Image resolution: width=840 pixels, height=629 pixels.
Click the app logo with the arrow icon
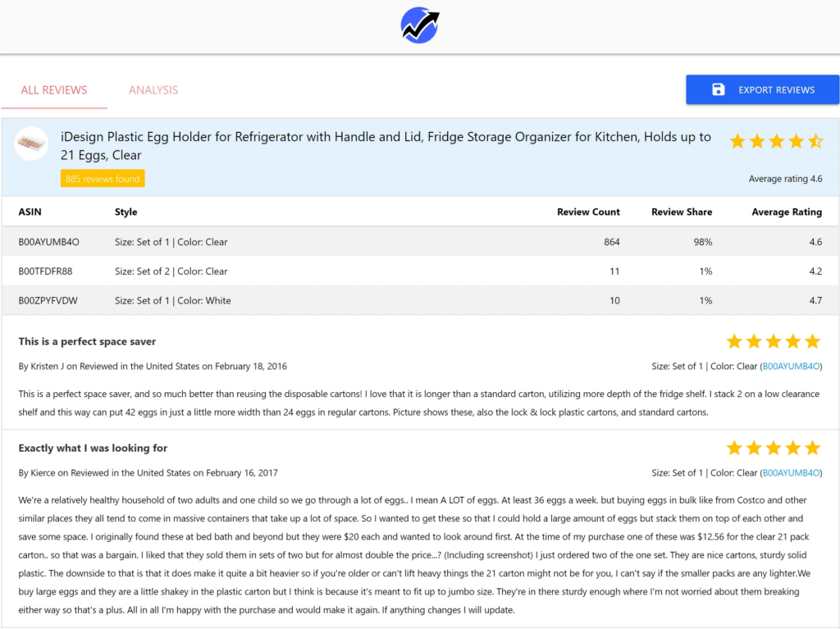pyautogui.click(x=419, y=25)
